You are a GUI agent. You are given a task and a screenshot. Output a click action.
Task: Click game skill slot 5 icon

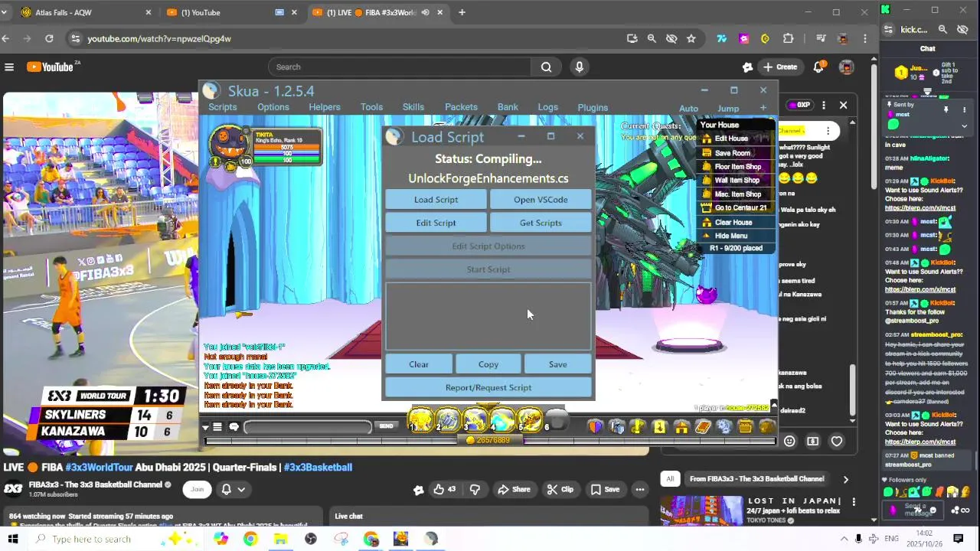click(x=530, y=420)
